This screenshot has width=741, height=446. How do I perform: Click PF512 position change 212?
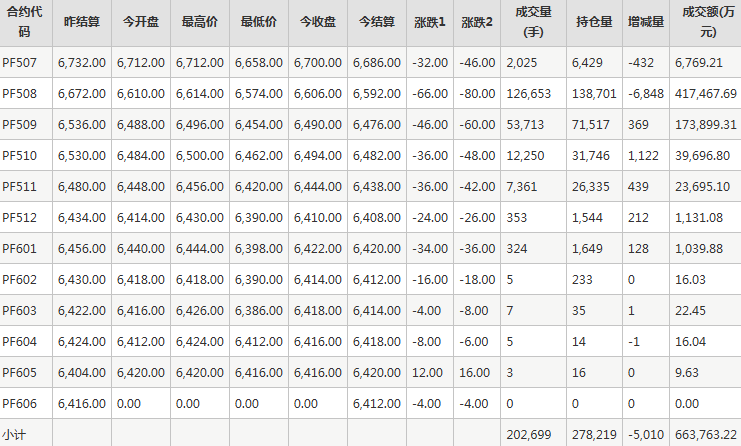coord(638,217)
